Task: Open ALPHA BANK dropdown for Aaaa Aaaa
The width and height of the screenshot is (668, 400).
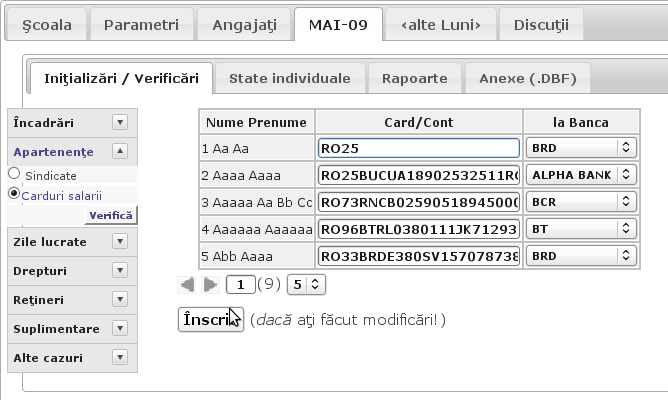Action: [x=581, y=175]
